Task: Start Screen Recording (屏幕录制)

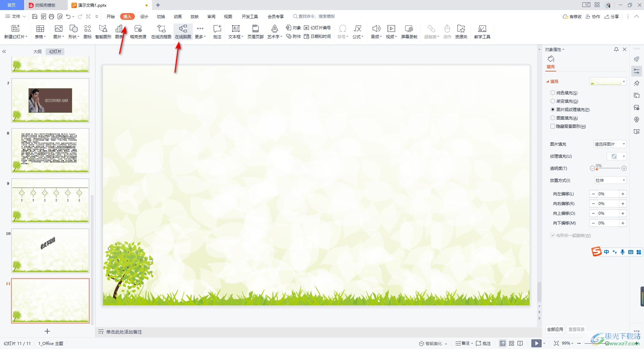Action: [x=409, y=32]
